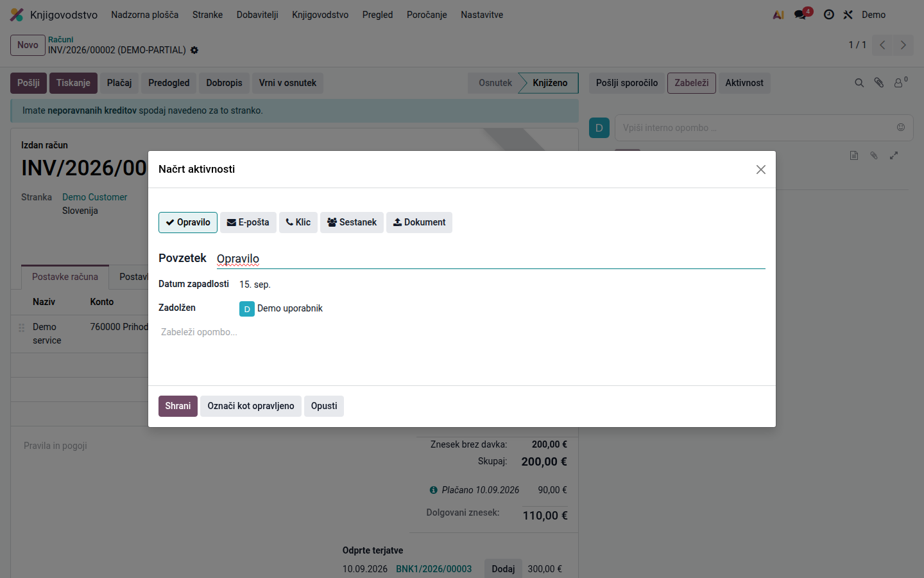Image resolution: width=924 pixels, height=578 pixels.
Task: Pick the Klic activity type
Action: pyautogui.click(x=298, y=222)
